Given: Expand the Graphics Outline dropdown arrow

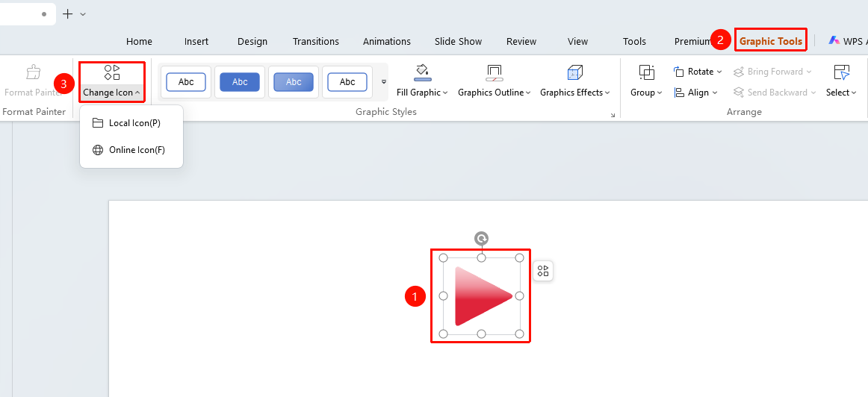Looking at the screenshot, I should pos(528,93).
